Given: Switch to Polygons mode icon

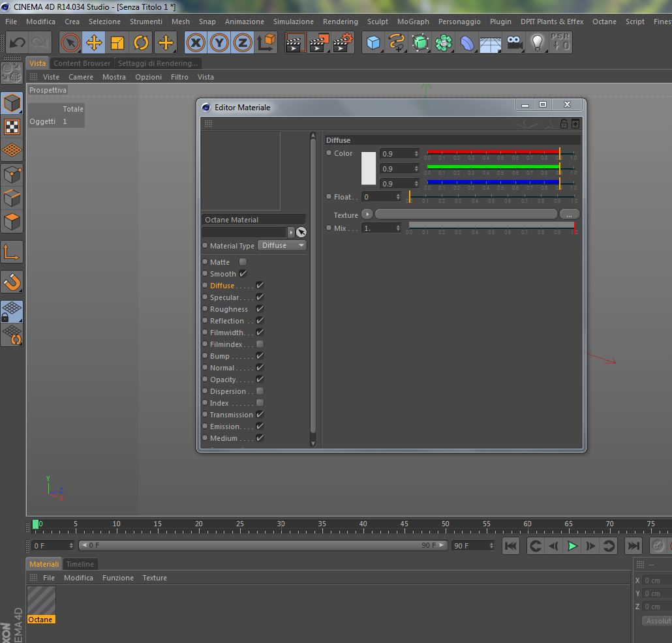Looking at the screenshot, I should 12,222.
